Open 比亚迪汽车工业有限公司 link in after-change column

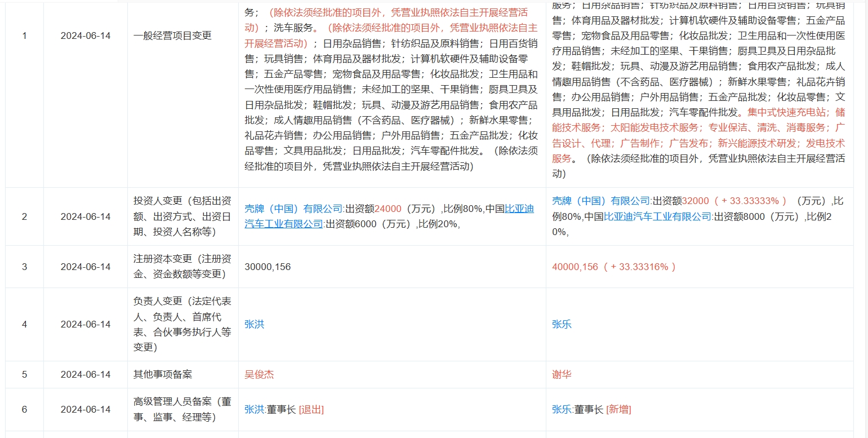[x=658, y=216]
